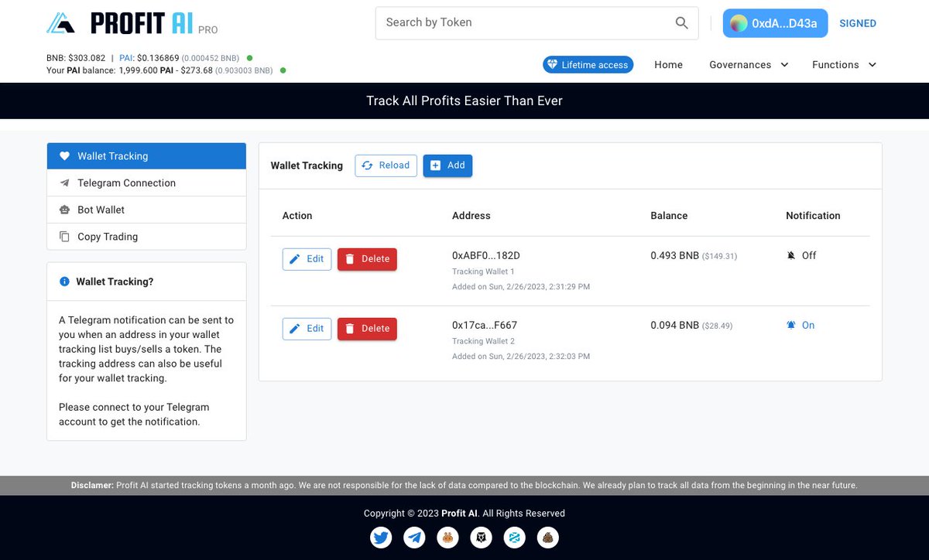Delete wallet 0x17ca...F667
This screenshot has width=929, height=560.
367,329
